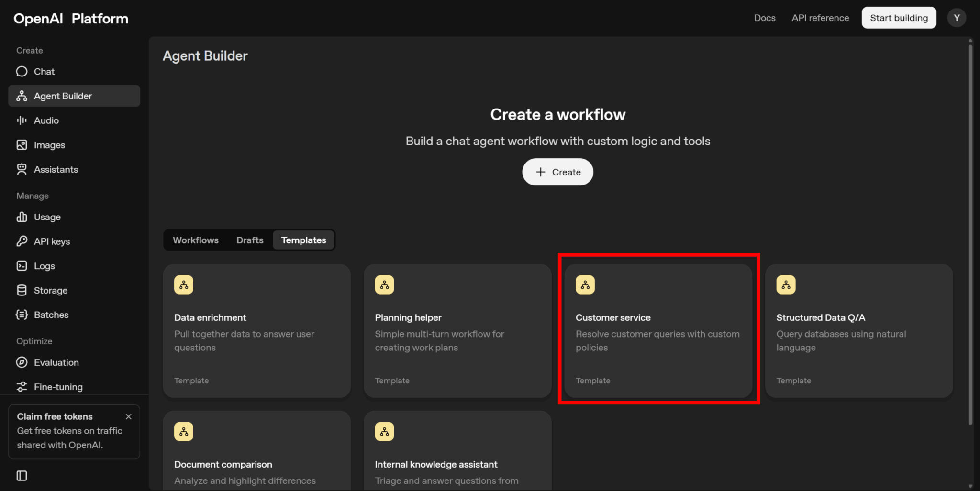
Task: Switch to the Workflows tab
Action: pos(195,240)
